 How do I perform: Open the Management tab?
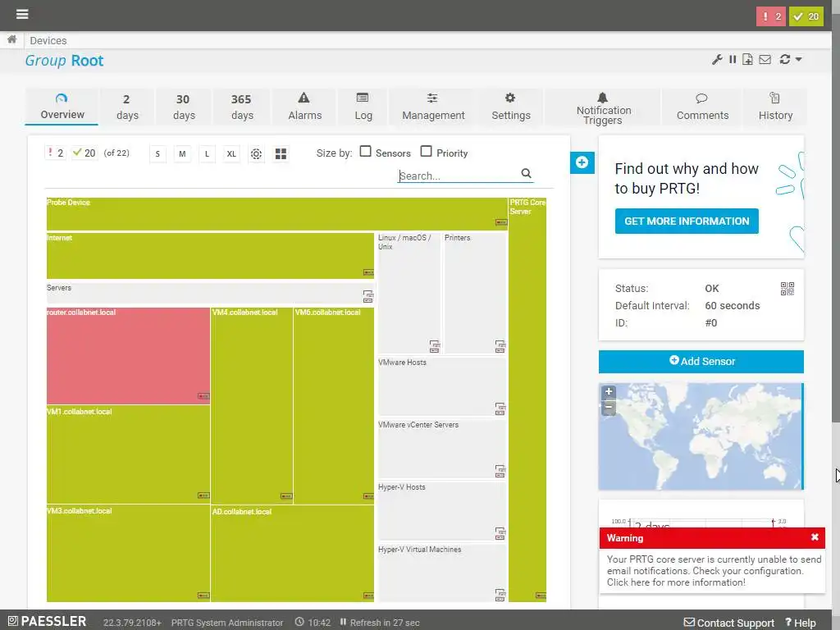coord(433,107)
